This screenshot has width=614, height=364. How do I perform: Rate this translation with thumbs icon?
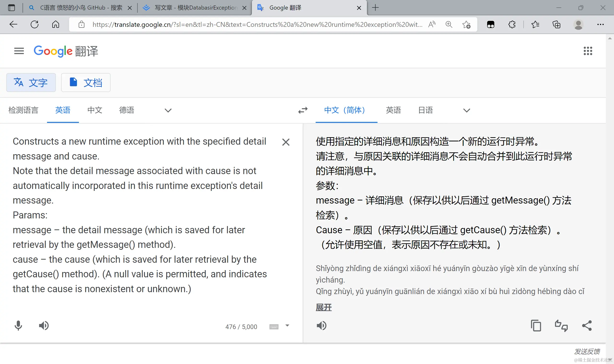click(561, 326)
